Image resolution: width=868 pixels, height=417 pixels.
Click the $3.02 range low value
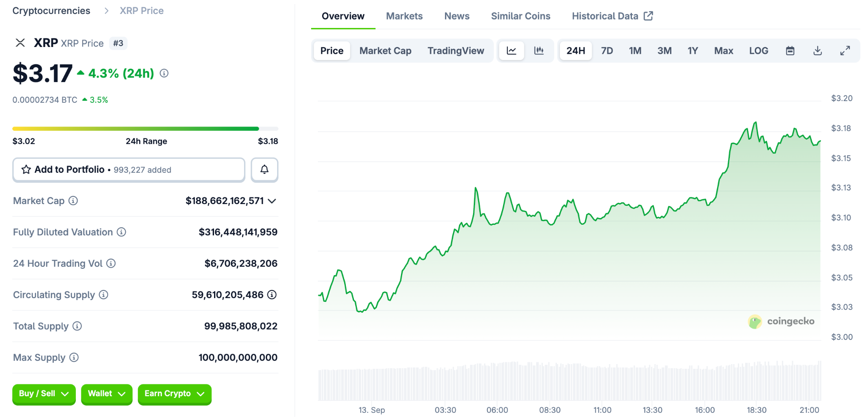click(x=24, y=141)
